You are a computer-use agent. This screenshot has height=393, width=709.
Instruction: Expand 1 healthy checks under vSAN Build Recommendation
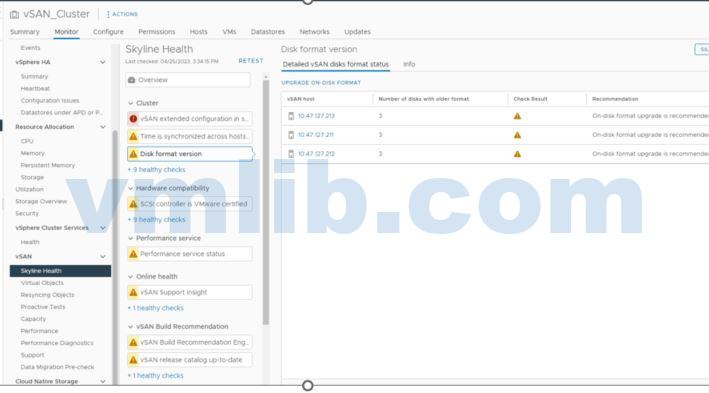pyautogui.click(x=156, y=375)
